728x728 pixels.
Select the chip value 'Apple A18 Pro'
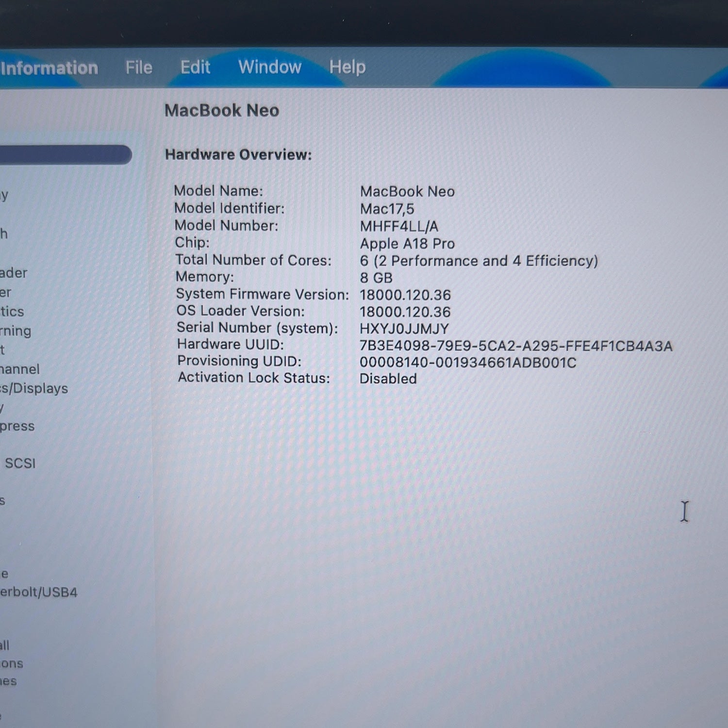coord(407,244)
